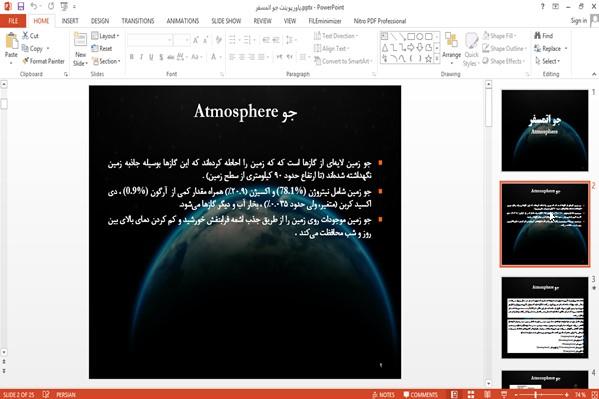Toggle text Shadow formatting
599x399 pixels.
pos(161,57)
